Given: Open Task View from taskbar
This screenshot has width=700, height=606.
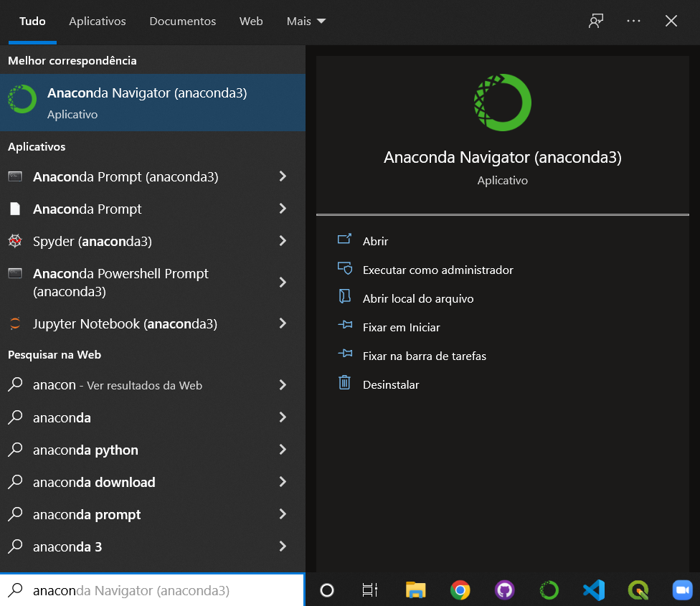Looking at the screenshot, I should click(369, 590).
